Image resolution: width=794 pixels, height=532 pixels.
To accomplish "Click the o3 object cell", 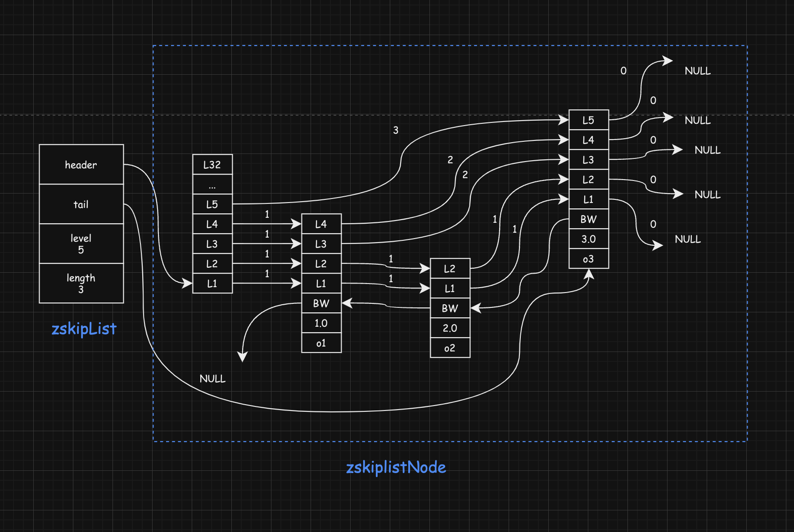I will coord(588,259).
